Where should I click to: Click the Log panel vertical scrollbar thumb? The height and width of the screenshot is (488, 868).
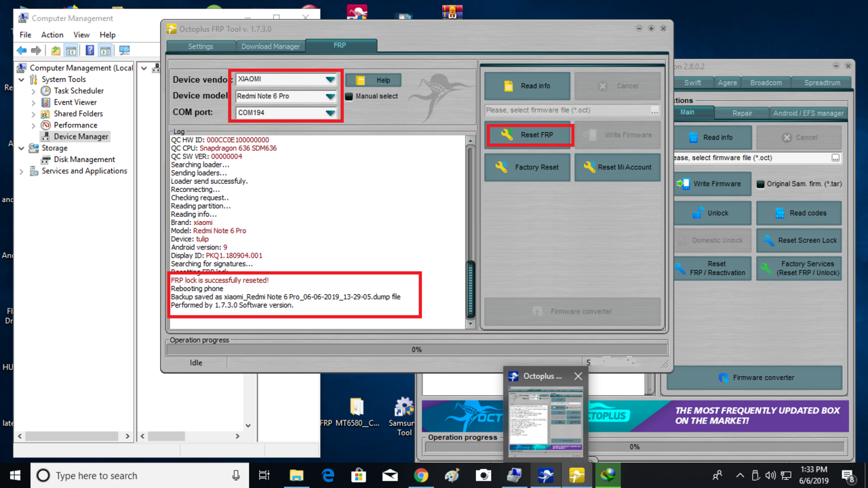(x=470, y=289)
